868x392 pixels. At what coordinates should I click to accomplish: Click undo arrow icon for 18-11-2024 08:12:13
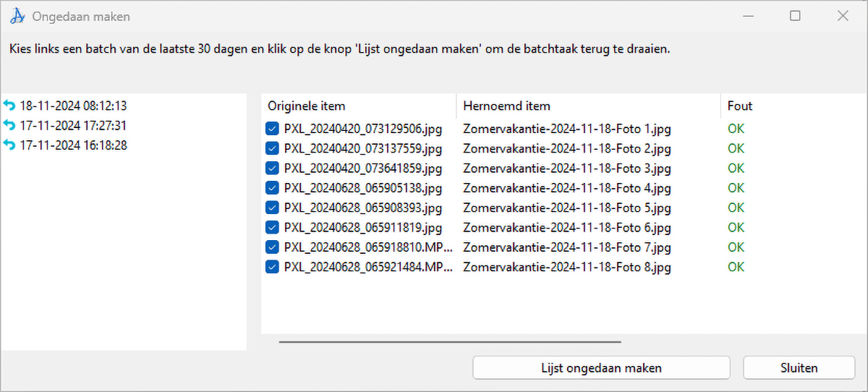tap(9, 106)
